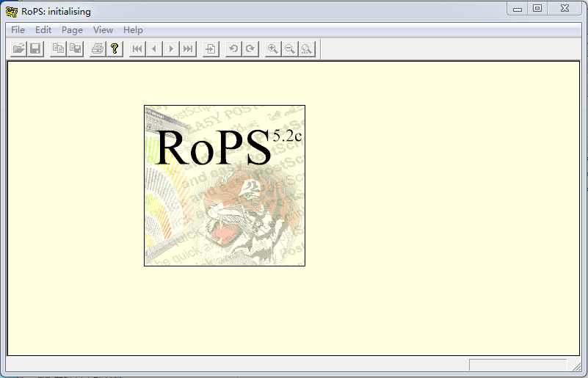Click the Save floppy disk icon
This screenshot has height=378, width=588.
35,48
